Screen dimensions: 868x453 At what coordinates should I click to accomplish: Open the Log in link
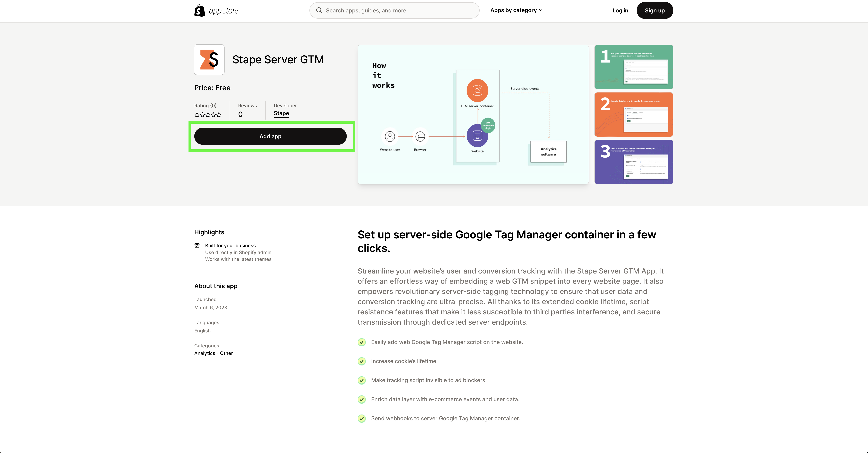coord(620,10)
